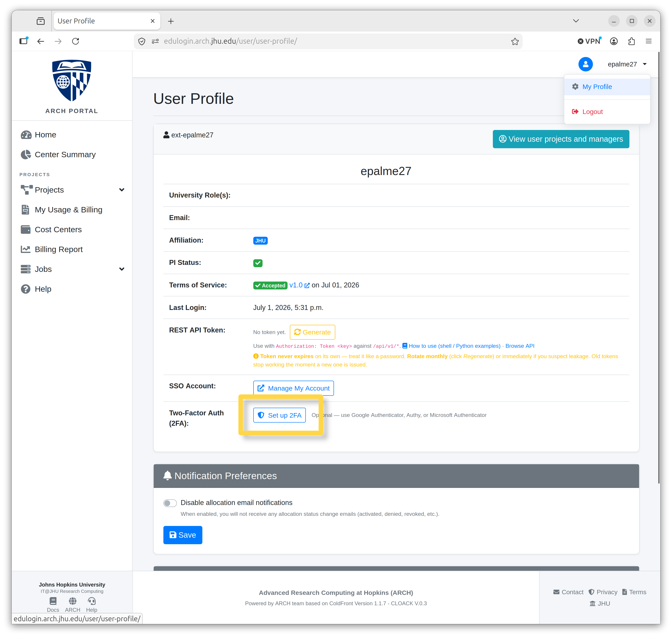Reload the page with the refresh icon
672x637 pixels.
75,41
